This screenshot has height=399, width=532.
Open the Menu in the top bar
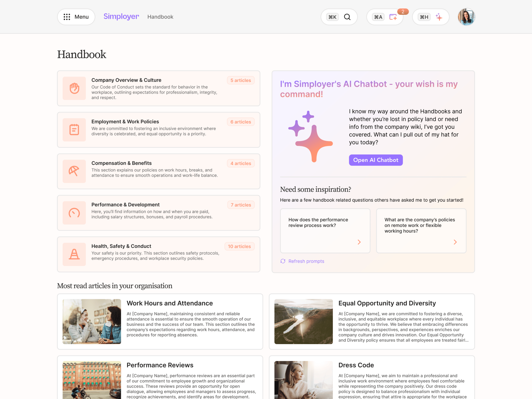click(x=76, y=17)
